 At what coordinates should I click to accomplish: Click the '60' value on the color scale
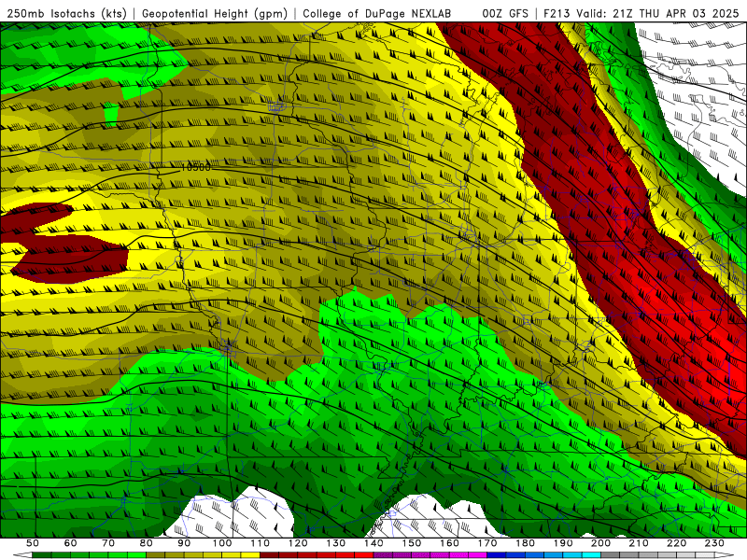click(x=70, y=543)
